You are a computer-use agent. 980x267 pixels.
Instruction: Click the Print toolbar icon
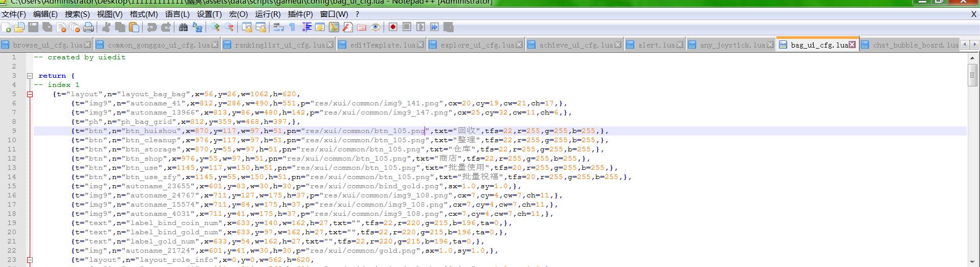pyautogui.click(x=88, y=28)
